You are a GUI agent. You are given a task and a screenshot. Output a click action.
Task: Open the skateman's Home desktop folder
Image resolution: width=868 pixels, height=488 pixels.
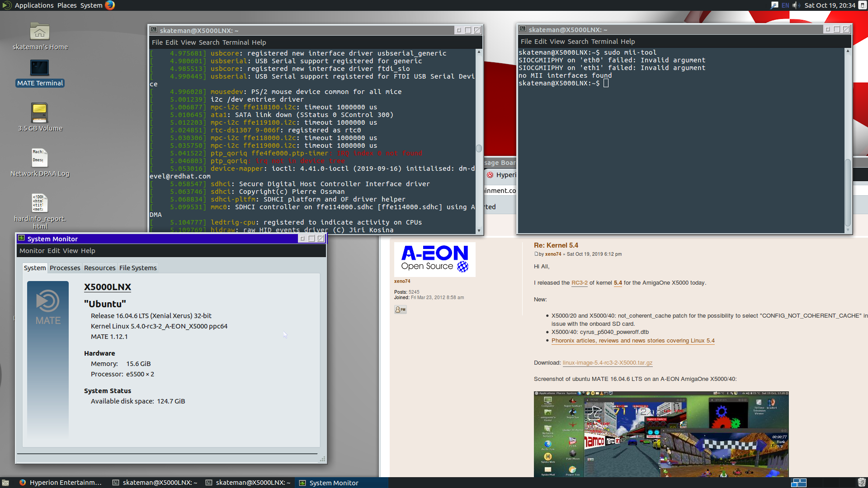click(x=40, y=36)
